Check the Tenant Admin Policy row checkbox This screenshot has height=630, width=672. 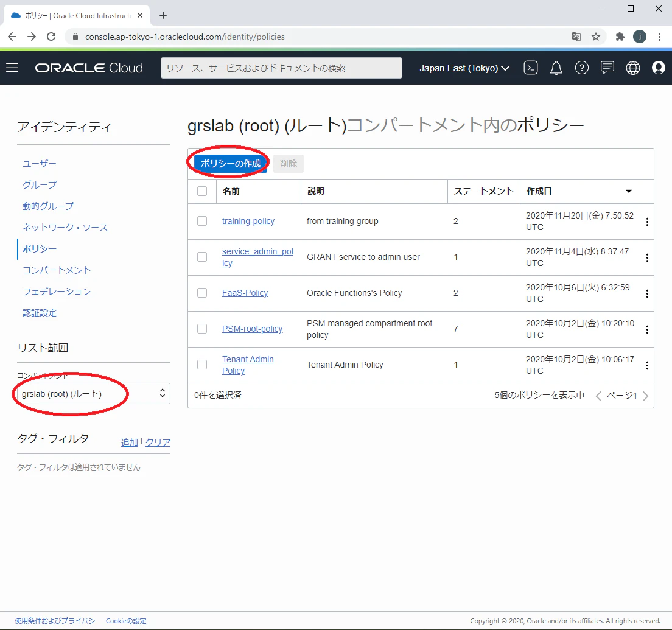(202, 365)
